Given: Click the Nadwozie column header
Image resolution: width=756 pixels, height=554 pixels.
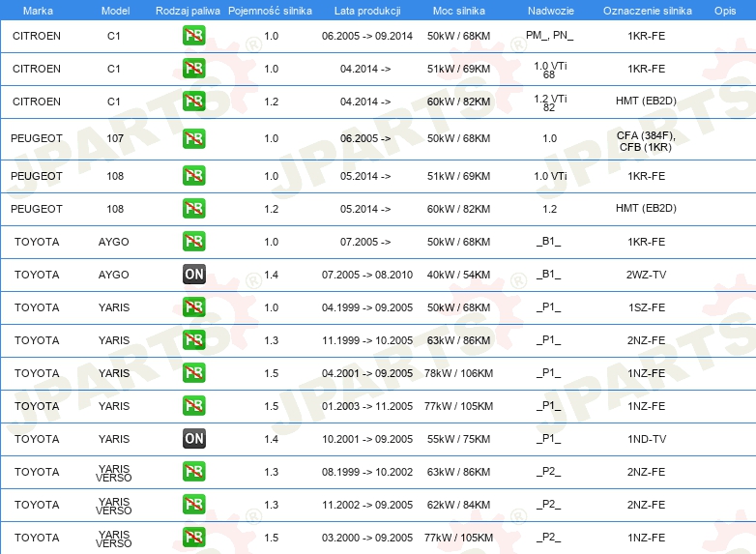Looking at the screenshot, I should point(551,11).
